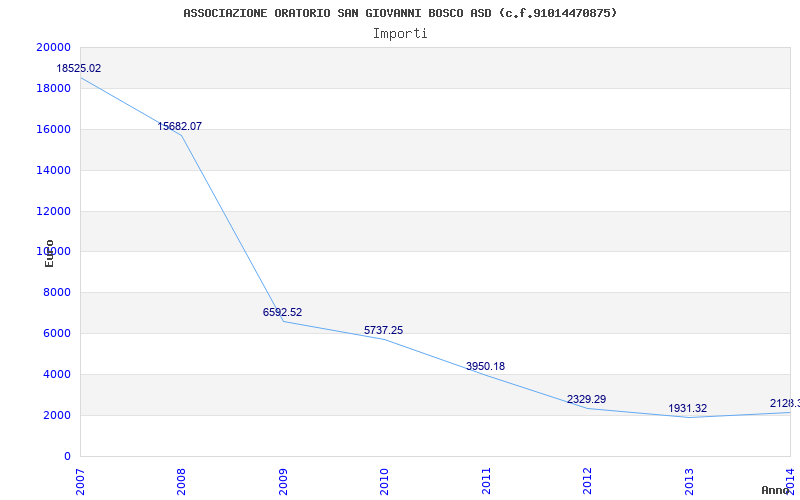Click x-axis year 2008
The height and width of the screenshot is (500, 800).
[x=181, y=481]
